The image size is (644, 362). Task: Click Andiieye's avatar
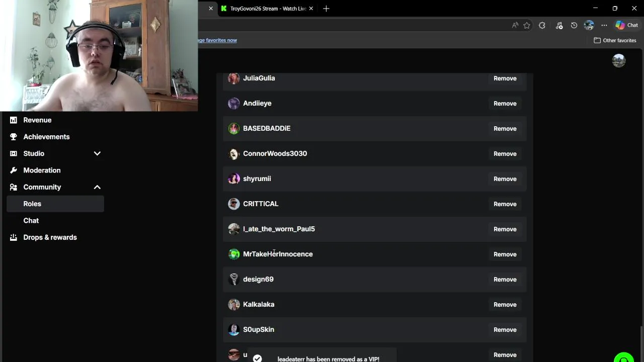[x=234, y=103]
